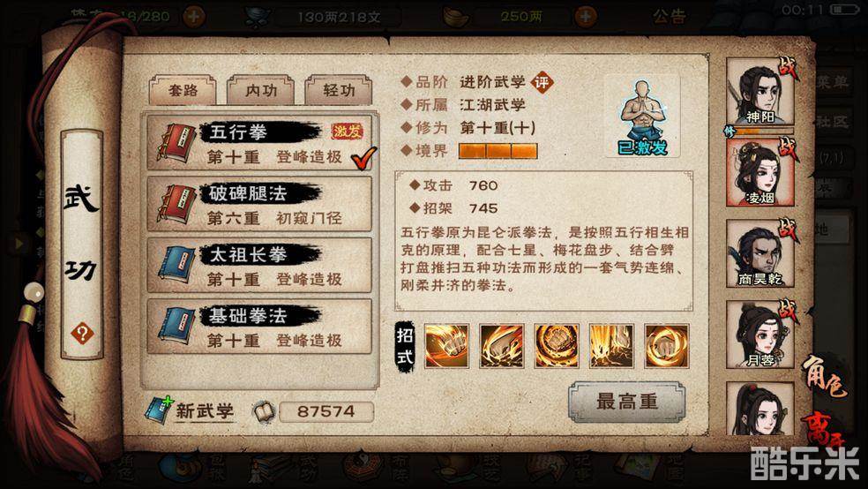This screenshot has width=868, height=489.
Task: Select the fifth spiral fist skill icon
Action: pyautogui.click(x=667, y=346)
